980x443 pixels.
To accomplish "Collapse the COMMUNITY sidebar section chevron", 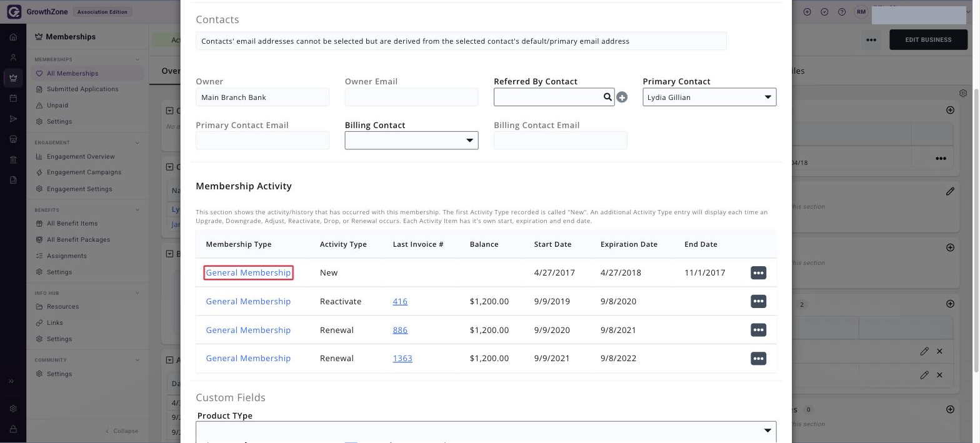I will click(137, 360).
